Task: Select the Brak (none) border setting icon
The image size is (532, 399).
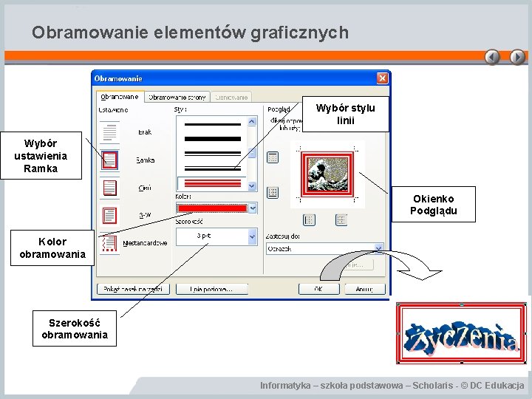Action: 109,132
